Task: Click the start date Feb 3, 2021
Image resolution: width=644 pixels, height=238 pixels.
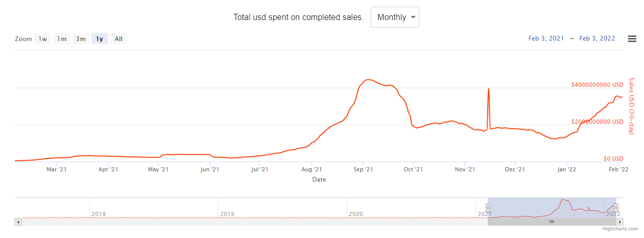Action: [x=546, y=39]
